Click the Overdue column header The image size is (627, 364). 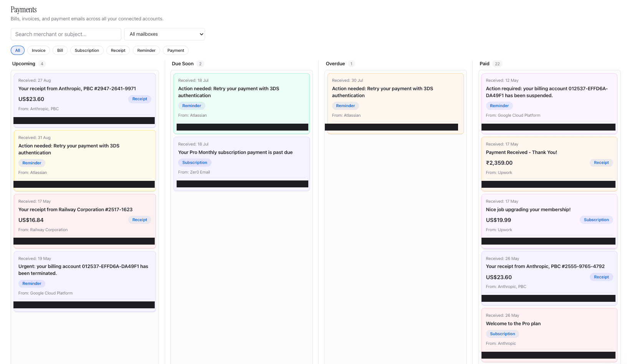click(x=335, y=64)
